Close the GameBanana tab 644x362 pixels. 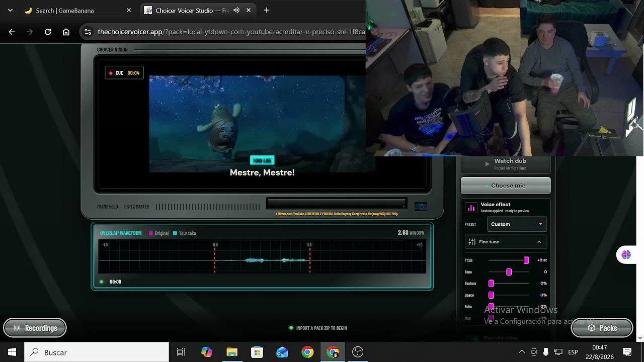pos(129,10)
